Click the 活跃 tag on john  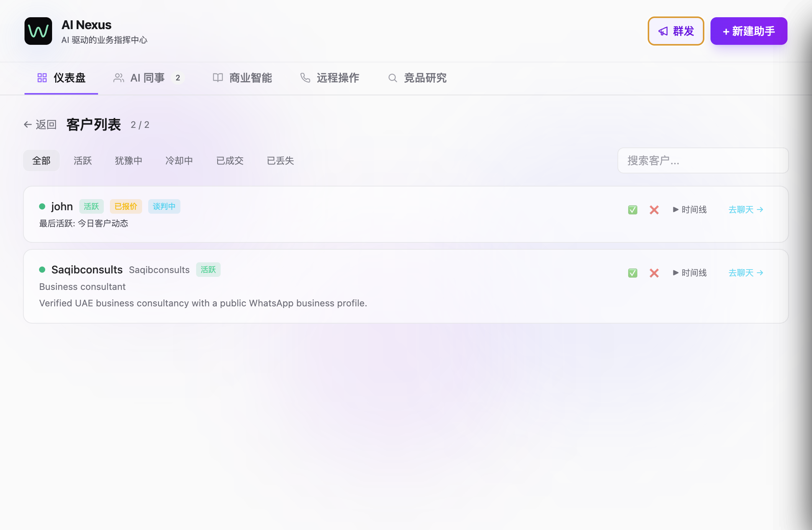[92, 206]
